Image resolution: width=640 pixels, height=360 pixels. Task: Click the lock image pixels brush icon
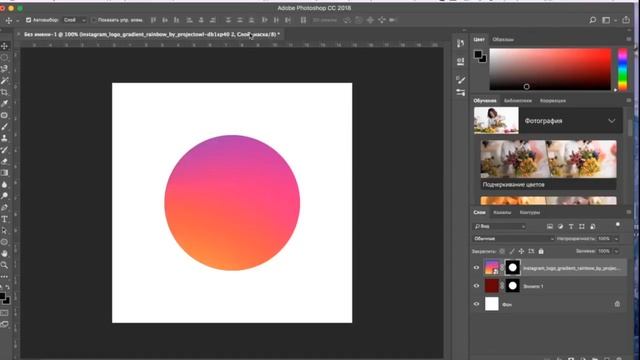[x=512, y=251]
